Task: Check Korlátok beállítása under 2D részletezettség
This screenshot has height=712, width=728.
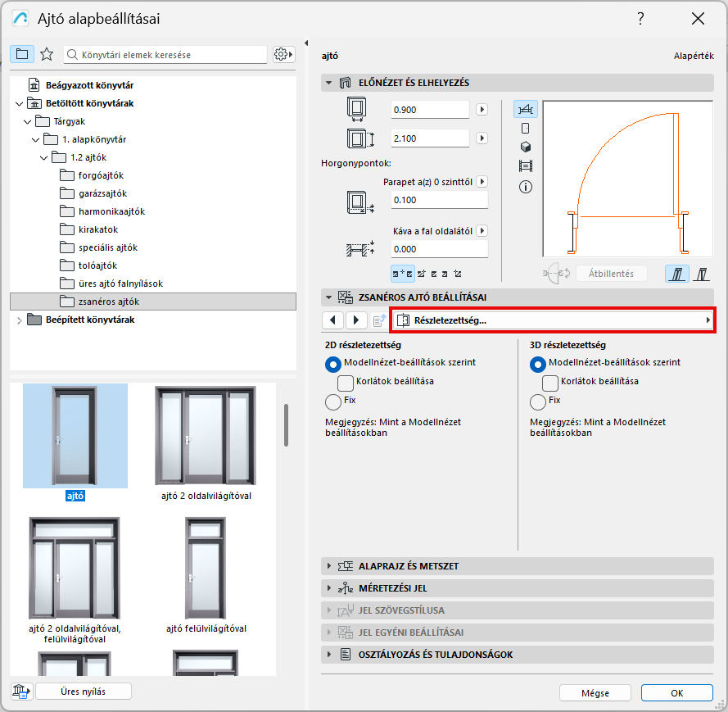Action: [x=346, y=383]
